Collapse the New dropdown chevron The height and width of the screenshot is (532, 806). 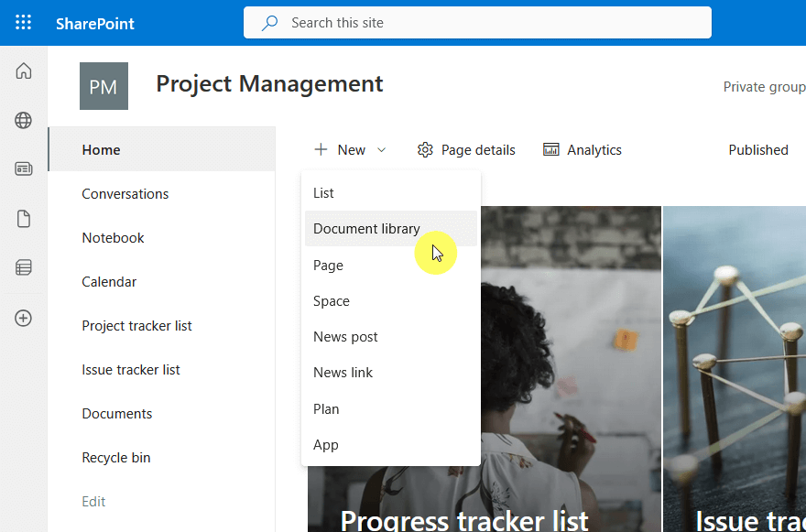(x=381, y=150)
